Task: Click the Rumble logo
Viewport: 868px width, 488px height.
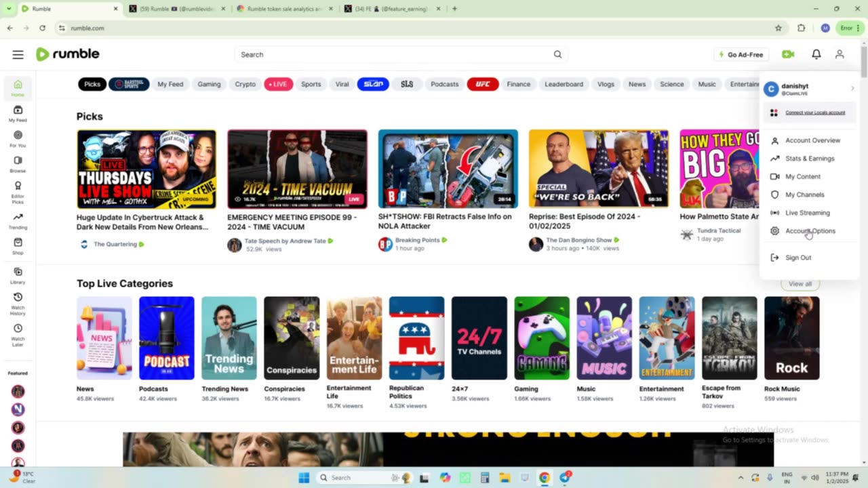Action: click(x=67, y=54)
